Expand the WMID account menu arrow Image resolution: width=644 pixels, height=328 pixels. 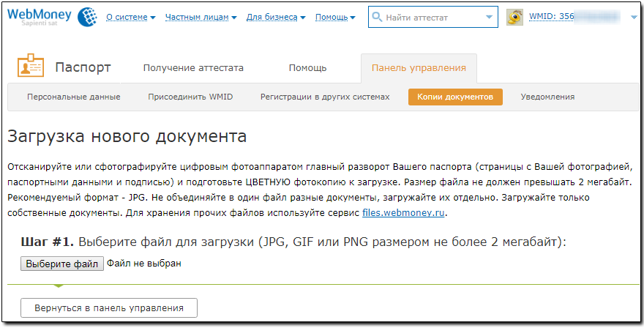pyautogui.click(x=634, y=17)
